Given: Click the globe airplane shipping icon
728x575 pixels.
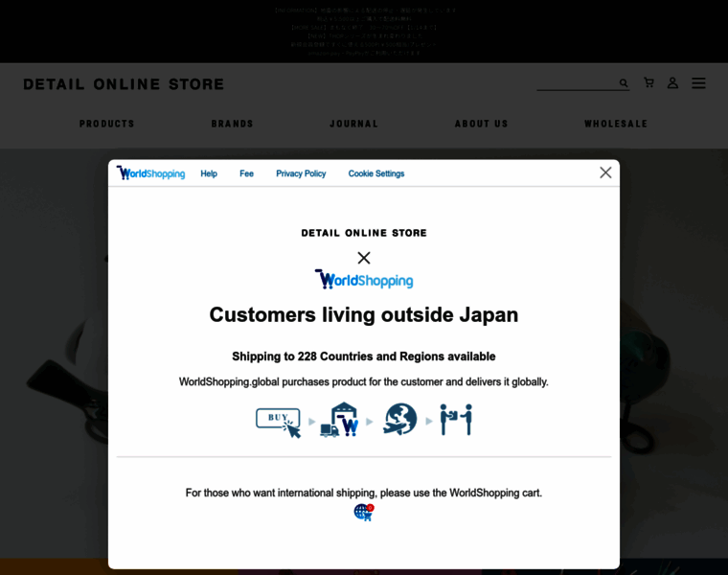Looking at the screenshot, I should click(399, 419).
